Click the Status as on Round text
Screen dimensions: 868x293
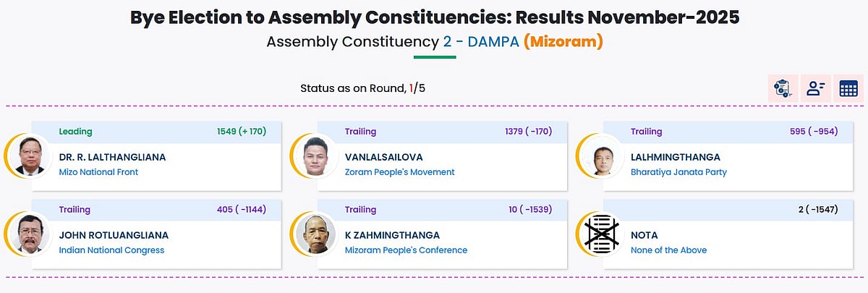(353, 88)
